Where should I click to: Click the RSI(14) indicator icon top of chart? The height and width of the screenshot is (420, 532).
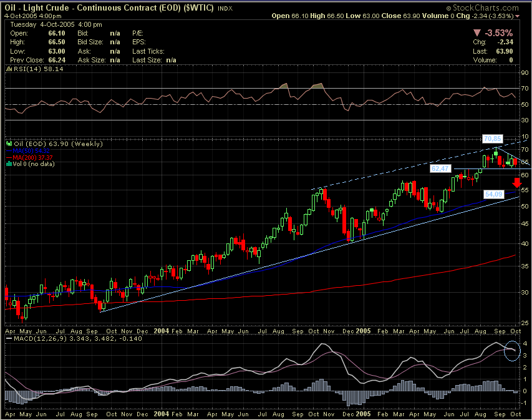tap(8, 69)
